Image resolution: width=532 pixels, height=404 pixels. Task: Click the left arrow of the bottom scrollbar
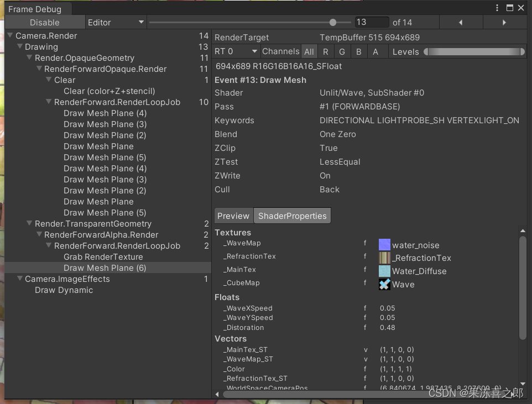tap(217, 394)
